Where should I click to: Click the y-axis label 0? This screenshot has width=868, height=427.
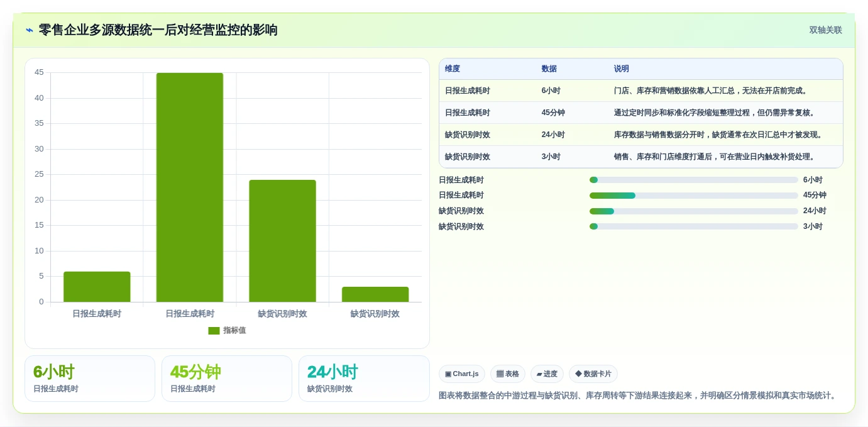click(x=41, y=302)
